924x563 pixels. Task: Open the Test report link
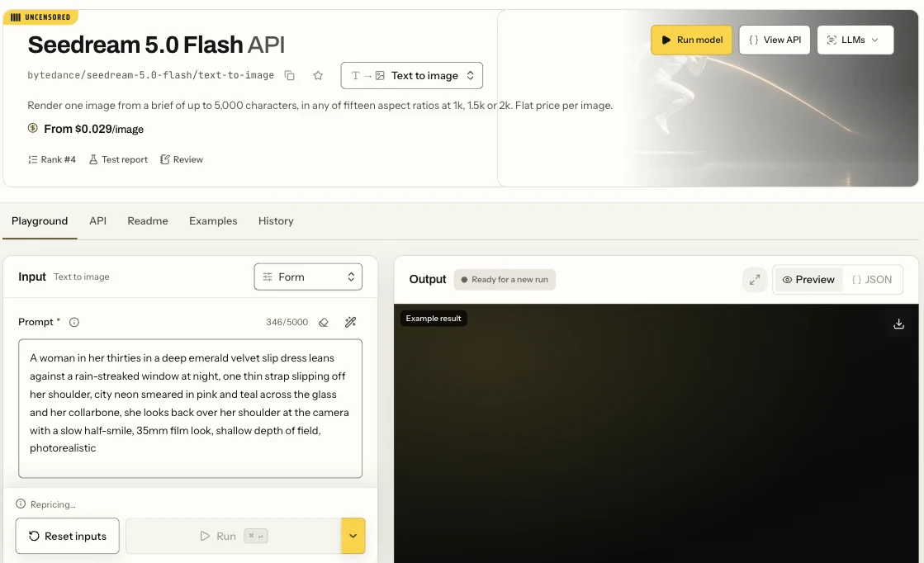pyautogui.click(x=118, y=159)
